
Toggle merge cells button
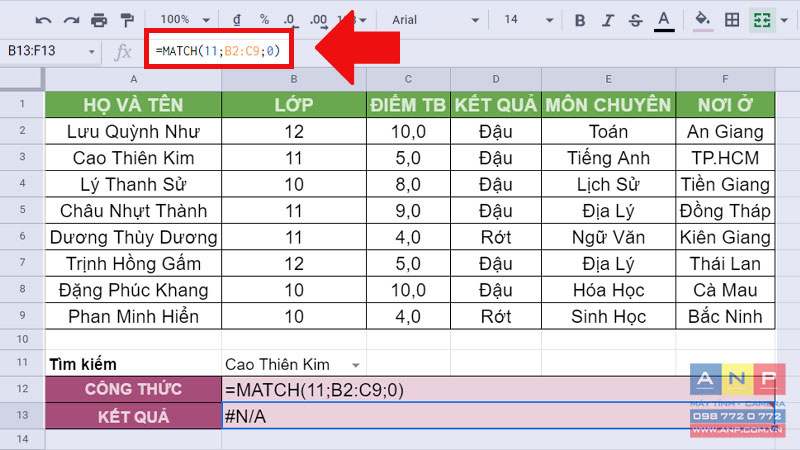click(762, 20)
